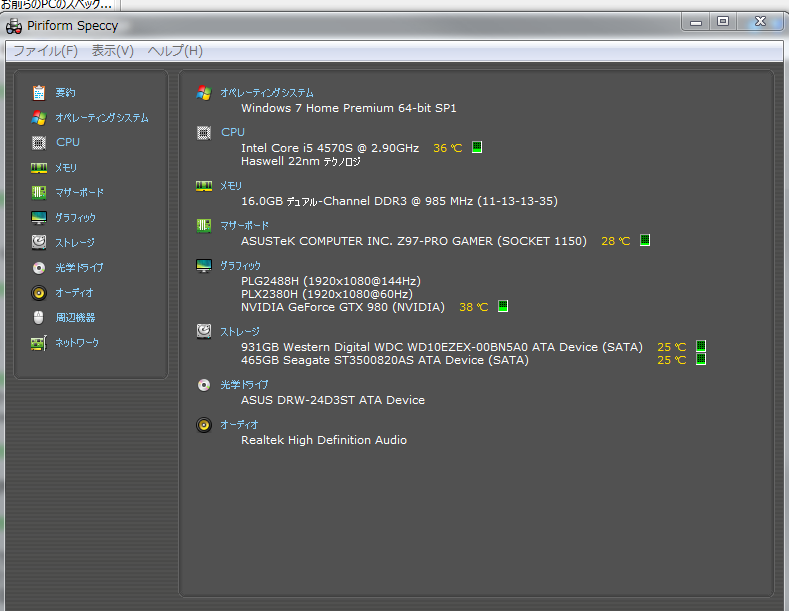Viewport: 789px width, 611px height.
Task: Click text PLX2380H (1920x1080@60Hz)
Action: (327, 294)
